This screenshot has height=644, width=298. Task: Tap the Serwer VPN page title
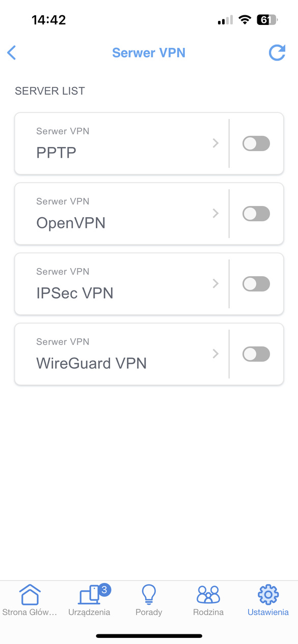149,52
